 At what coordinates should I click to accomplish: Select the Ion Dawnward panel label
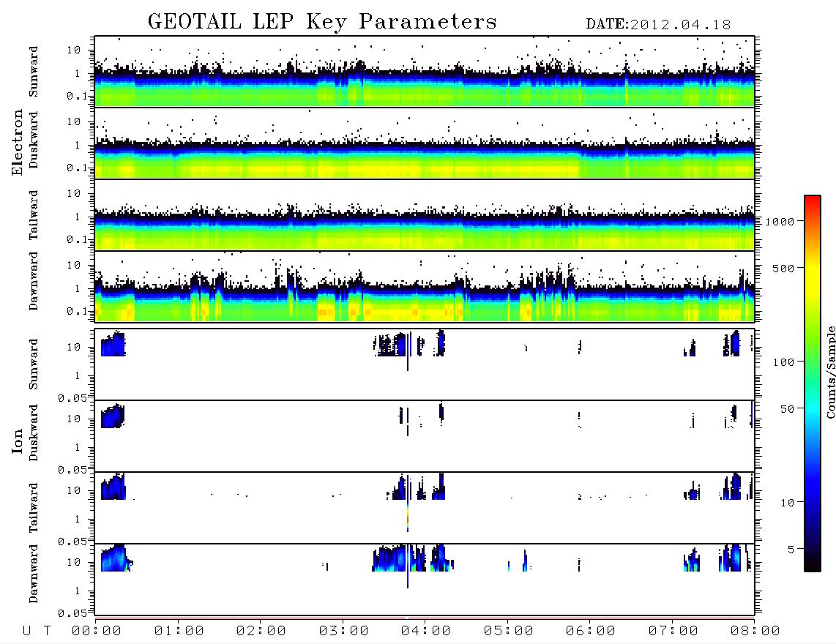click(34, 574)
